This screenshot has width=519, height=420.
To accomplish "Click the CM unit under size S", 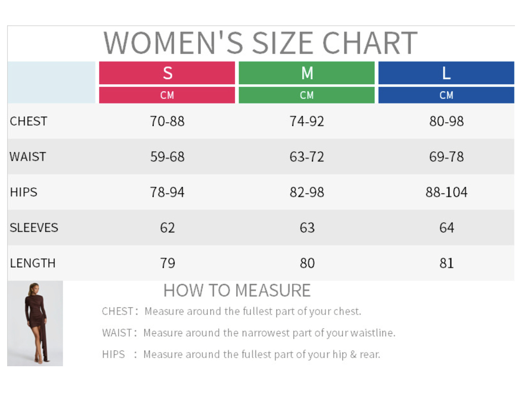I will tap(167, 95).
